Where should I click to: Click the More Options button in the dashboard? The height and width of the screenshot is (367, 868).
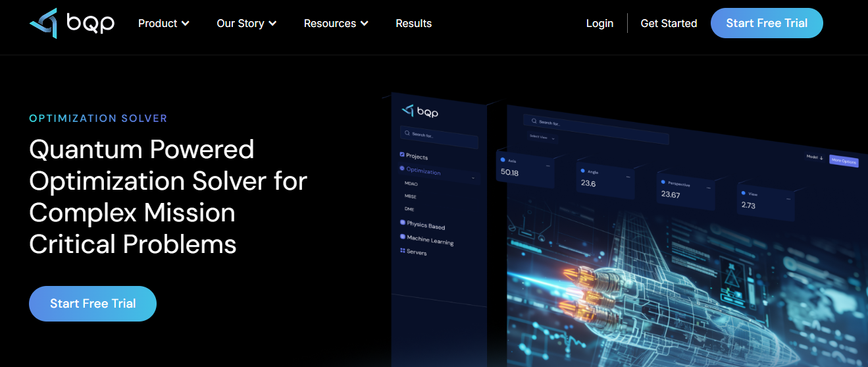click(844, 161)
